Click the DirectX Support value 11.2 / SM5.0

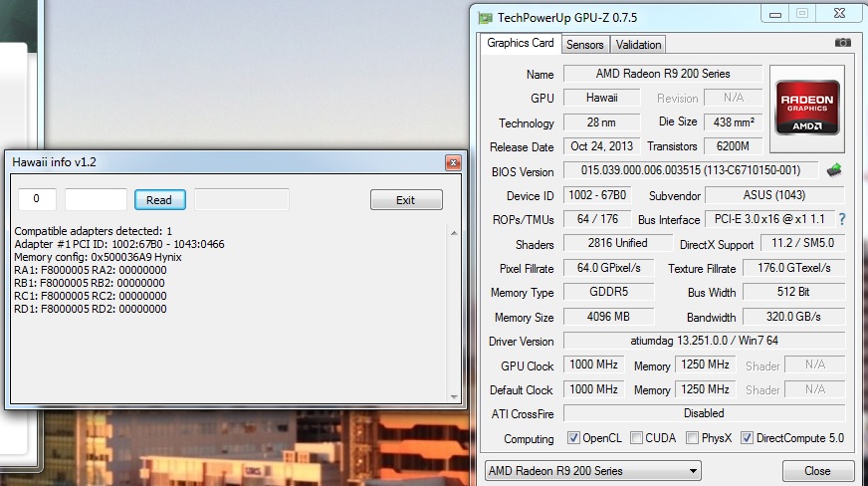pos(801,243)
